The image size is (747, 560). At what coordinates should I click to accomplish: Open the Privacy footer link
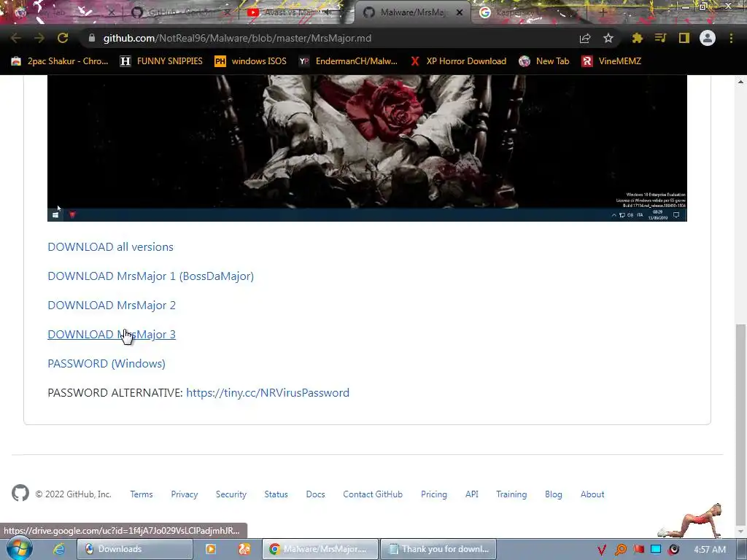click(185, 494)
